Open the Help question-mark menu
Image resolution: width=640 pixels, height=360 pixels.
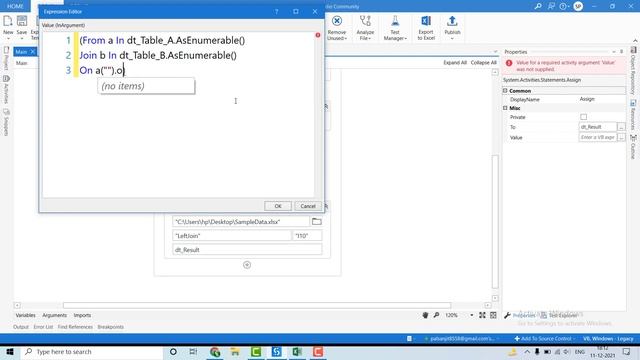pos(564,6)
